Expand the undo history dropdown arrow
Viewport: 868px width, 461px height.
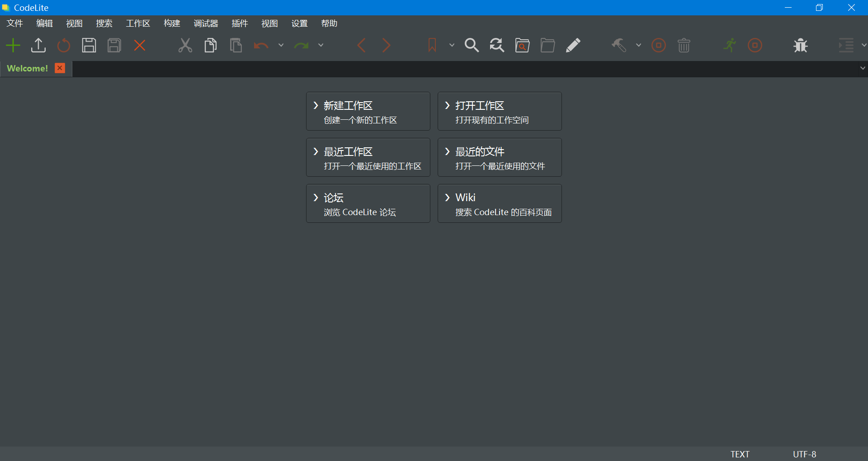pyautogui.click(x=281, y=45)
